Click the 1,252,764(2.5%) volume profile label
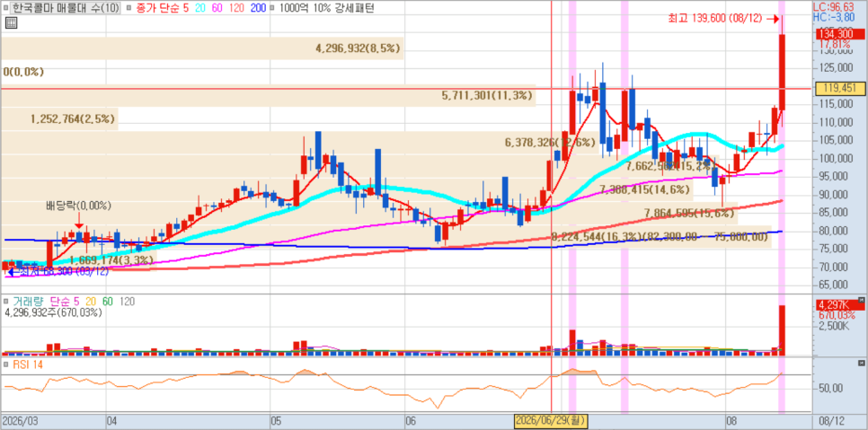The image size is (868, 430). [73, 118]
